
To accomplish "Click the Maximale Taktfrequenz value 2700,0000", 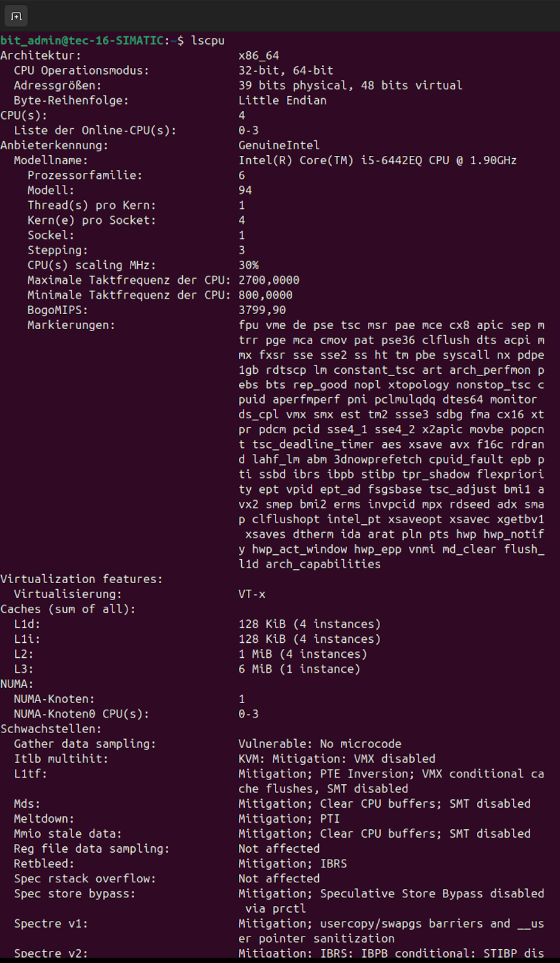I will coord(268,280).
